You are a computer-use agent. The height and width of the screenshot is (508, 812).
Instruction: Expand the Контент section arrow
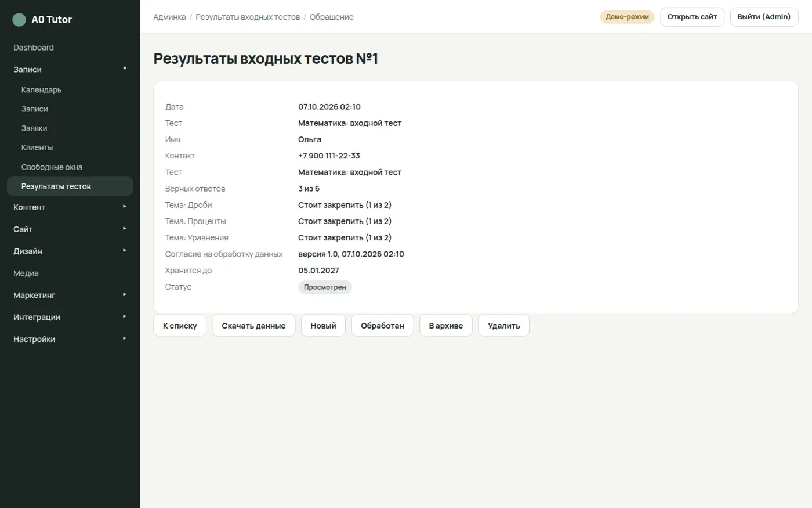(125, 207)
